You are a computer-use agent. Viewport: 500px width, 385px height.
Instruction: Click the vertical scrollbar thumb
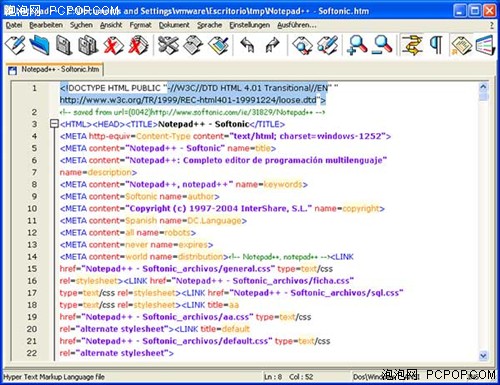pyautogui.click(x=483, y=97)
